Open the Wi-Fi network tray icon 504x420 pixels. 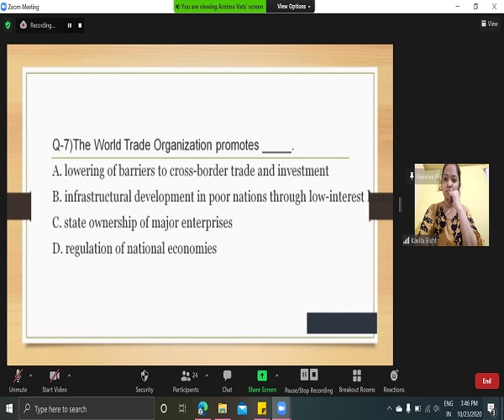pos(428,409)
